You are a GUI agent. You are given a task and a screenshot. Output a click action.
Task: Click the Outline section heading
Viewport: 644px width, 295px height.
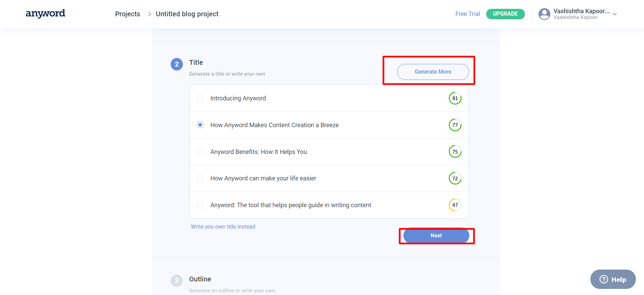click(200, 279)
